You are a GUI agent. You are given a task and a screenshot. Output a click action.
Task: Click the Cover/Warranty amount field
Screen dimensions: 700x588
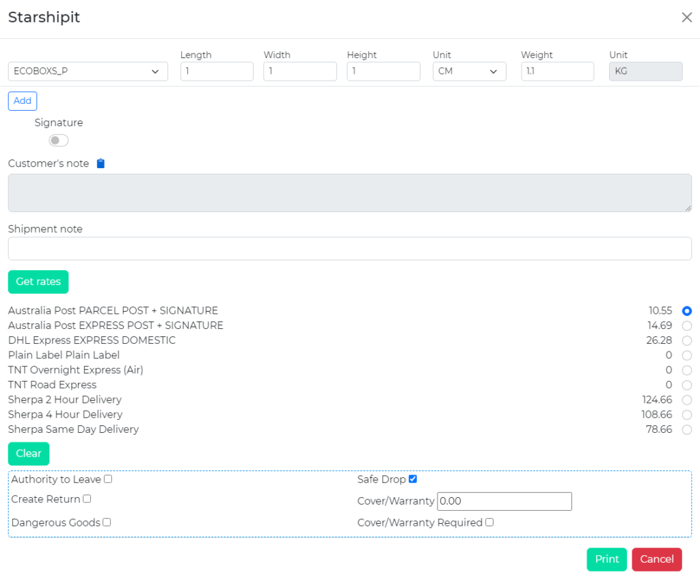504,501
